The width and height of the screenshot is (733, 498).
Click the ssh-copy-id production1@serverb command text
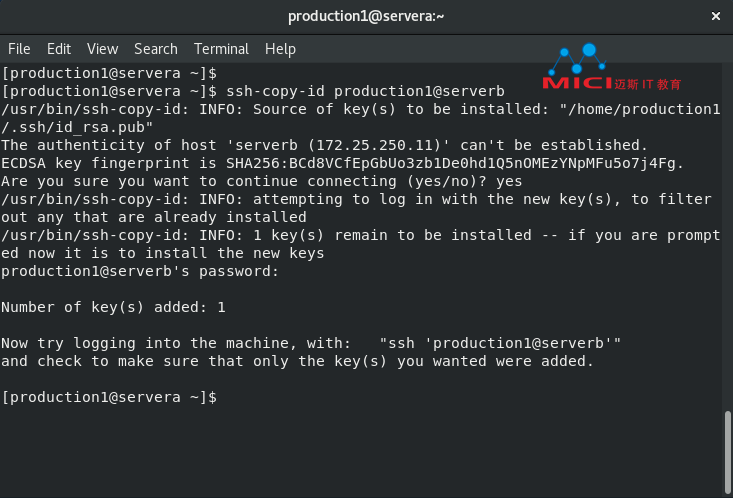(x=365, y=91)
